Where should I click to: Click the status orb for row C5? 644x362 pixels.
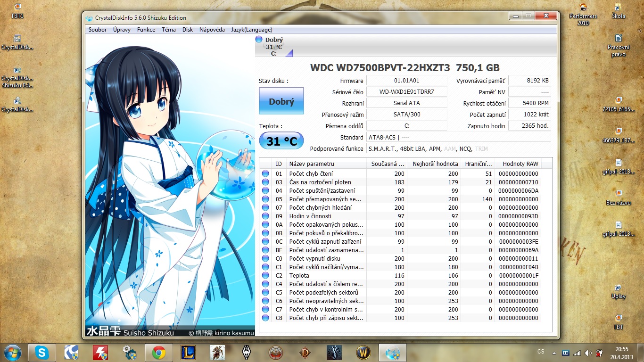pyautogui.click(x=265, y=293)
